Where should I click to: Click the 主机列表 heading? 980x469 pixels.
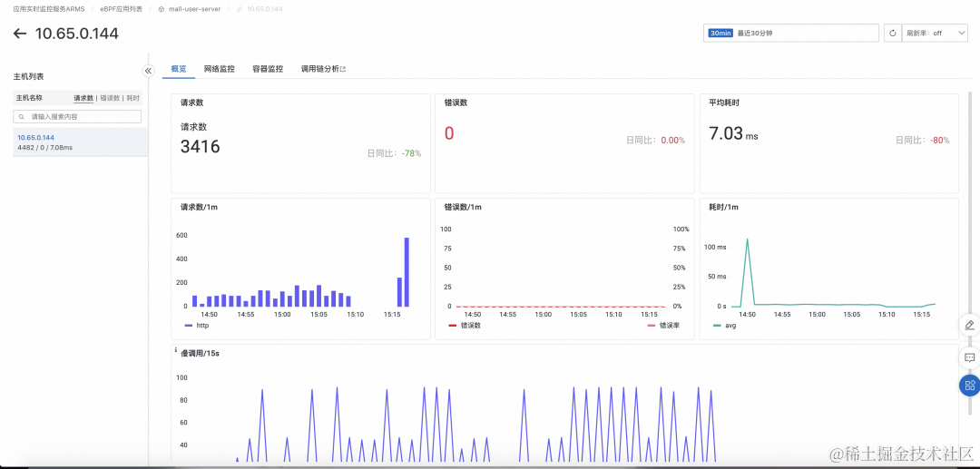[28, 77]
